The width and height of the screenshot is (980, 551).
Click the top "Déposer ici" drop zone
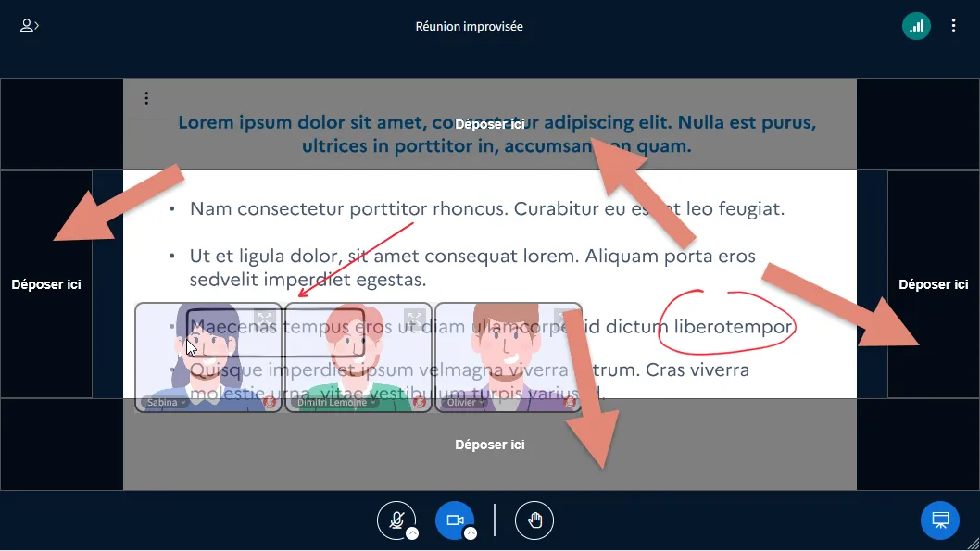[x=489, y=124]
